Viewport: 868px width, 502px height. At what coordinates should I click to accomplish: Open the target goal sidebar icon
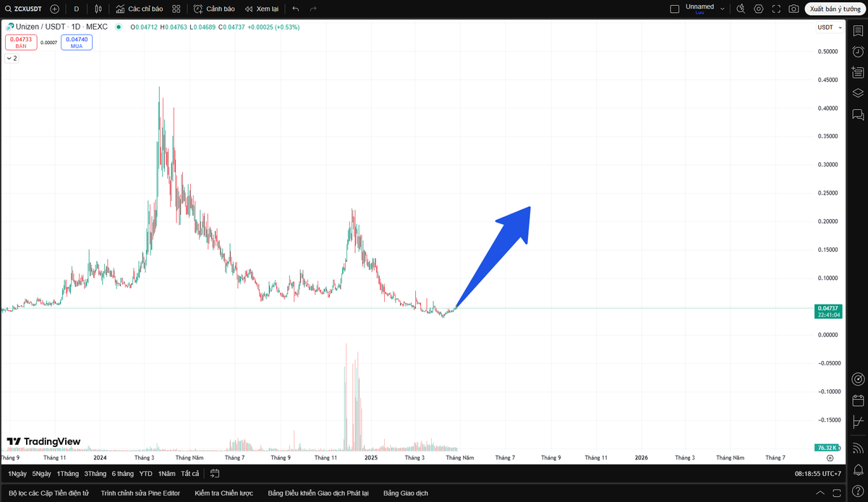(x=858, y=379)
